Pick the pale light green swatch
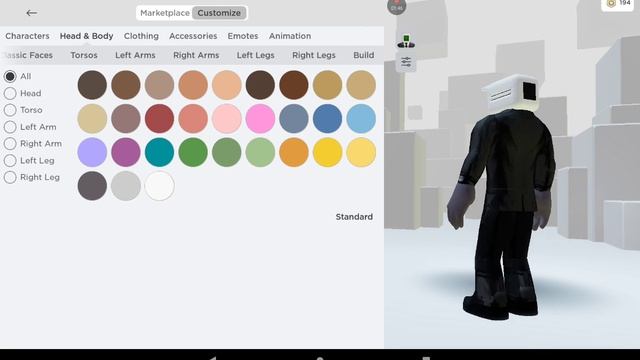 click(x=260, y=152)
